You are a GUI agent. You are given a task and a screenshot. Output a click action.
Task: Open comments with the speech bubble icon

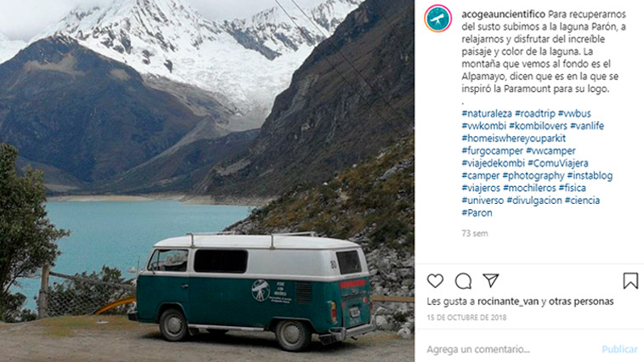click(x=463, y=281)
